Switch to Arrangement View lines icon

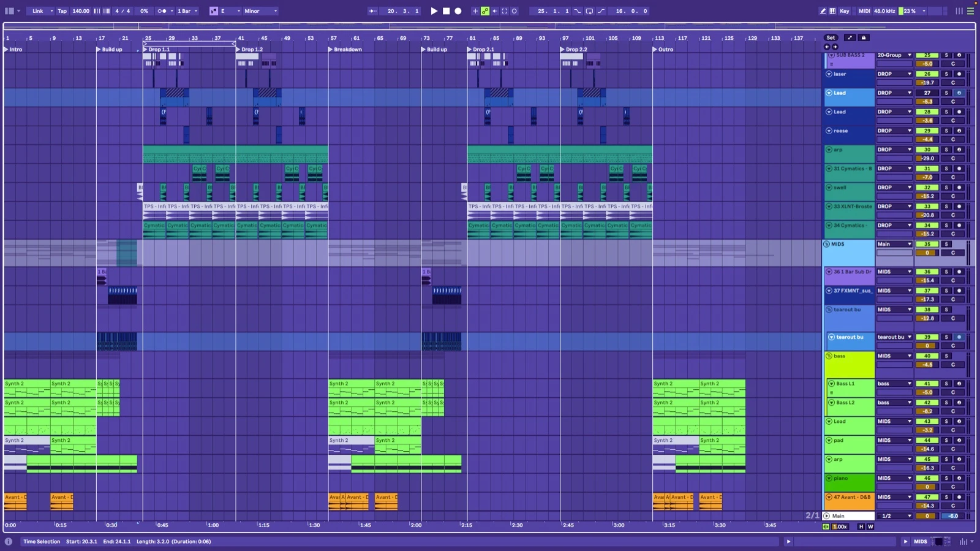point(970,11)
